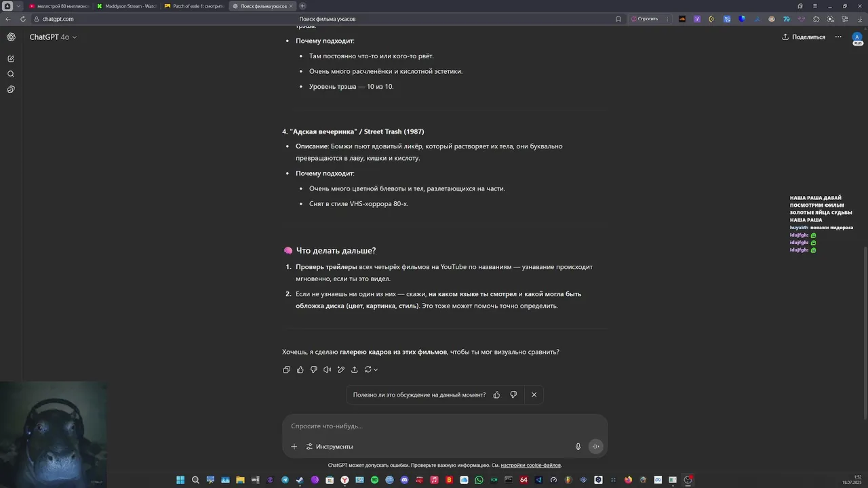Open the taskbar clock showing 18.07.2025

click(x=852, y=480)
